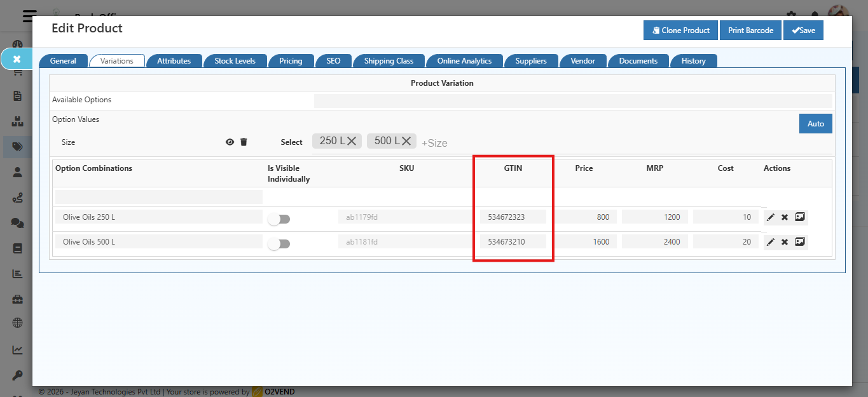Viewport: 868px width, 397px height.
Task: Enable Is Visible Individually for Olive Oils 250 L
Action: (x=279, y=219)
